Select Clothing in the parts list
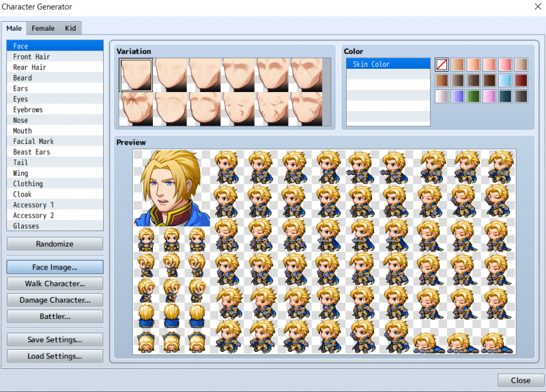Viewport: 546px width, 392px height. coord(55,183)
